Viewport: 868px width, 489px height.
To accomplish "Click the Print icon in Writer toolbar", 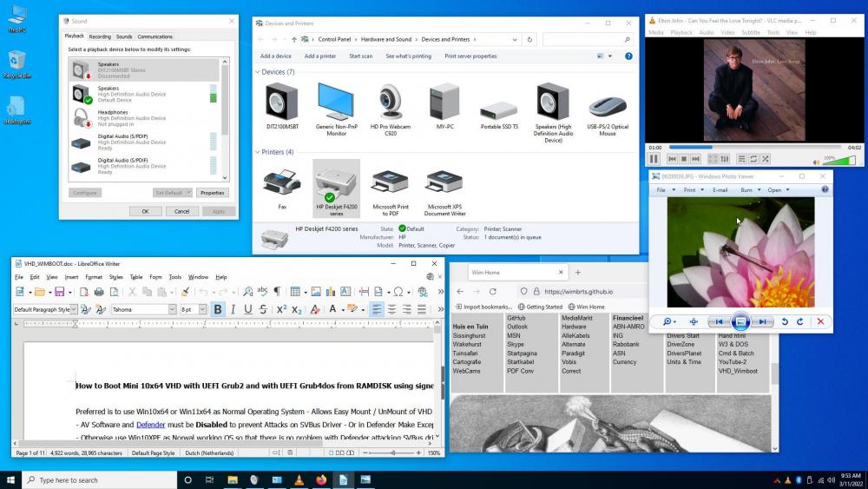I will point(99,292).
